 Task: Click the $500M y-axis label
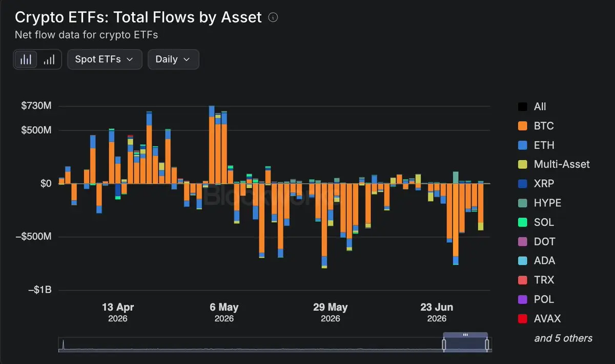pos(36,130)
